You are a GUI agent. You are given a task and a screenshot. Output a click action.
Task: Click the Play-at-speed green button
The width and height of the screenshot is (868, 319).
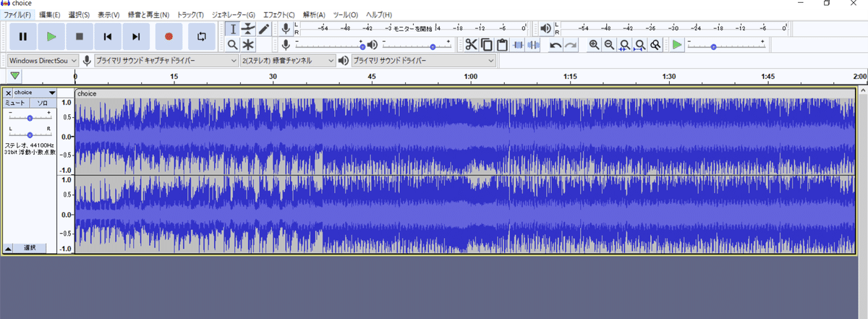click(676, 45)
